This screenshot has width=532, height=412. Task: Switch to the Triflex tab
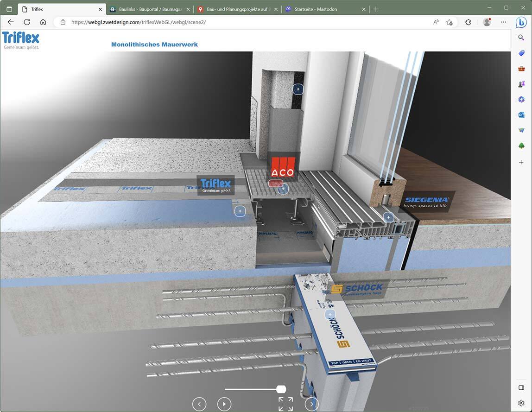click(61, 9)
